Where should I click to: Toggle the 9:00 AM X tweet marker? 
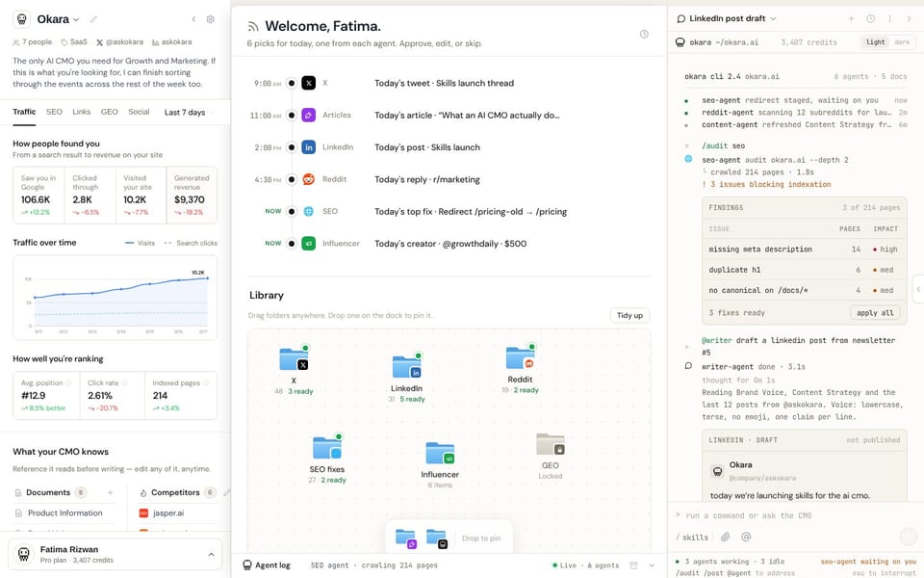pyautogui.click(x=291, y=83)
